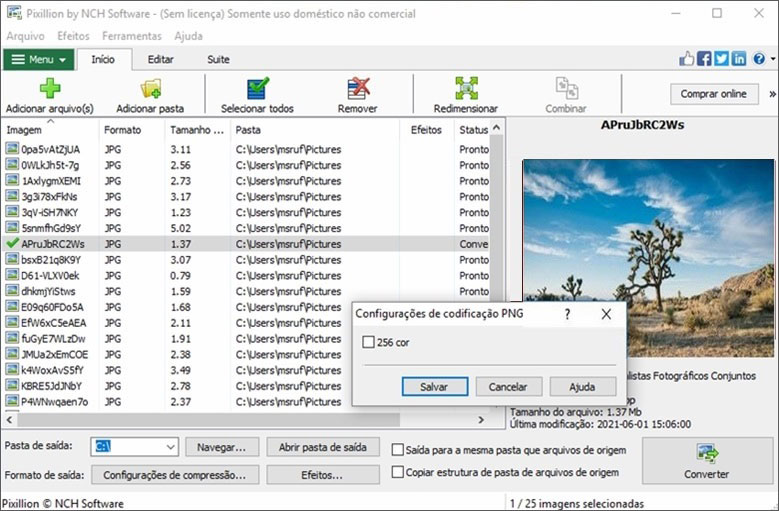
Task: Open the Efeitos menu
Action: click(x=74, y=36)
